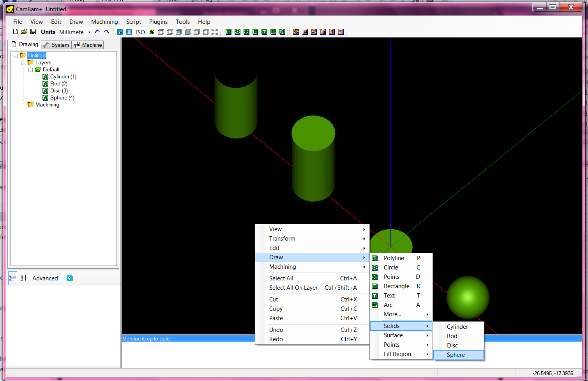The image size is (588, 381).
Task: Select Disc (3) in drawing tree
Action: tap(59, 91)
